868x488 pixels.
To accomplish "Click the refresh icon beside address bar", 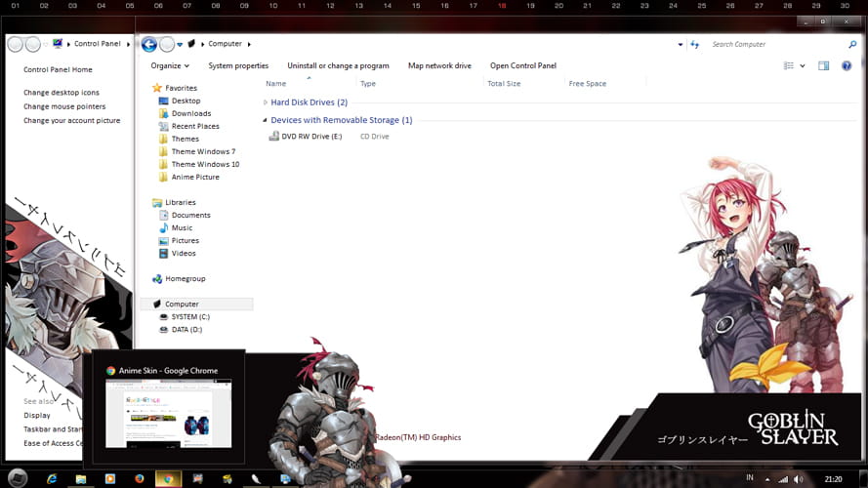I will [694, 44].
